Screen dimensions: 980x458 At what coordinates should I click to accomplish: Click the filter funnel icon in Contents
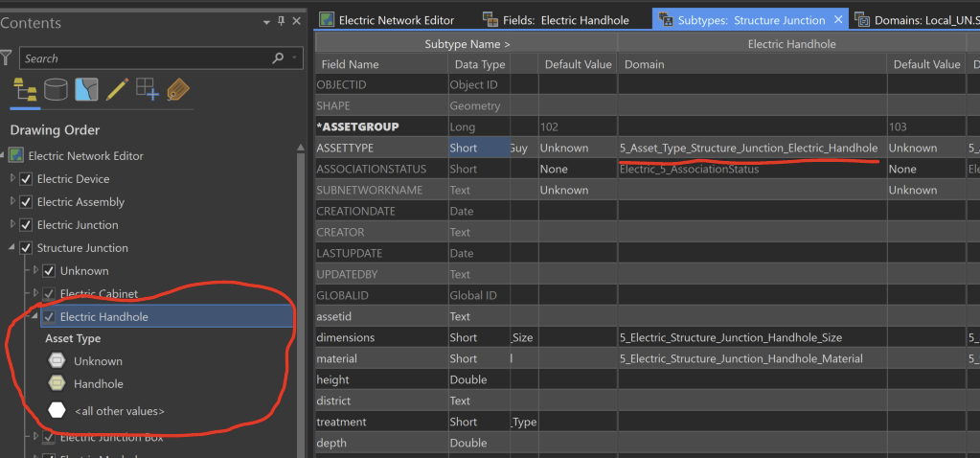pyautogui.click(x=6, y=58)
